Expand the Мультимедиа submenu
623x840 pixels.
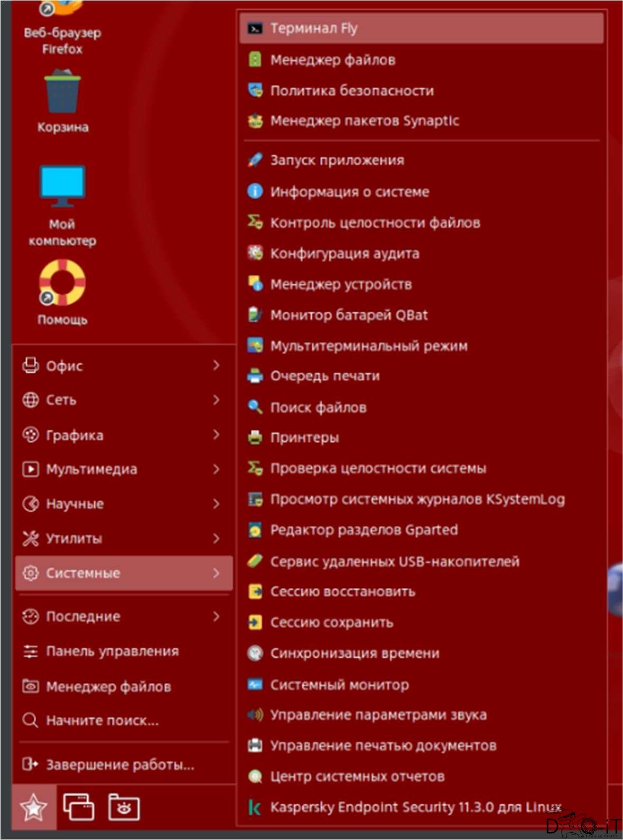pos(91,469)
